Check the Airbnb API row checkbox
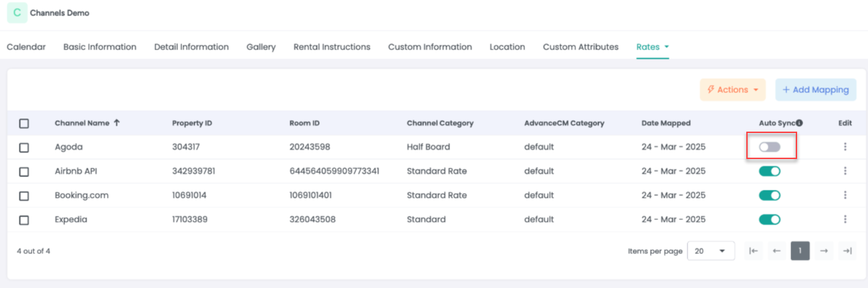The image size is (868, 288). coord(24,172)
